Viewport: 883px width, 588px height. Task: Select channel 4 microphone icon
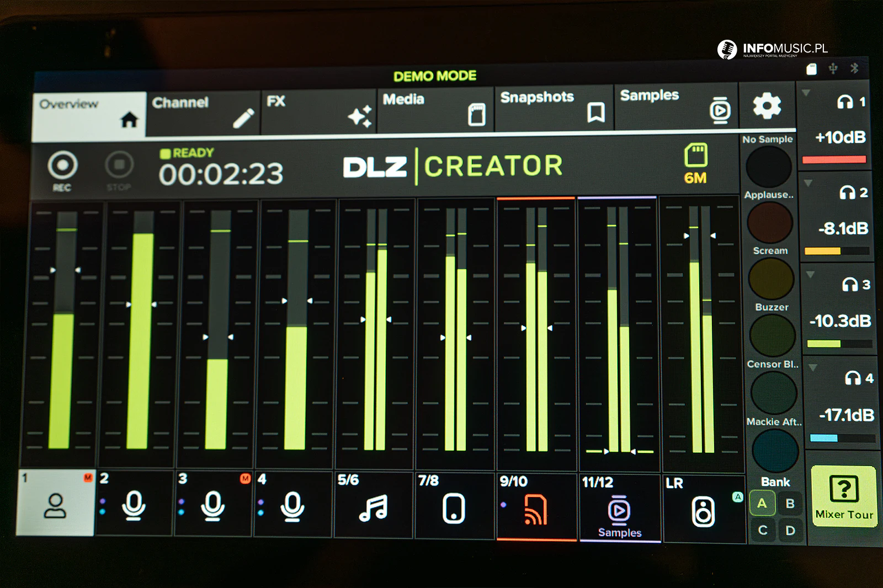(292, 505)
